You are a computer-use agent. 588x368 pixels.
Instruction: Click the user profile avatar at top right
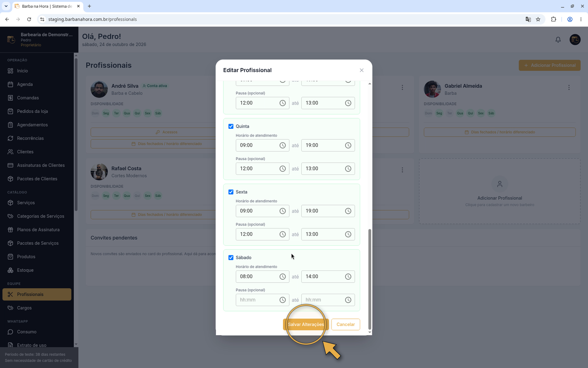(575, 40)
